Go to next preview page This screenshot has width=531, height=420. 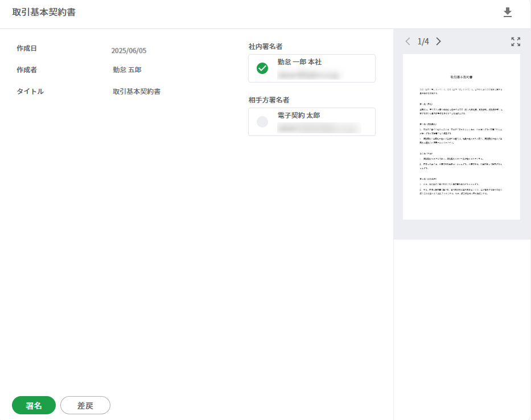(x=439, y=42)
